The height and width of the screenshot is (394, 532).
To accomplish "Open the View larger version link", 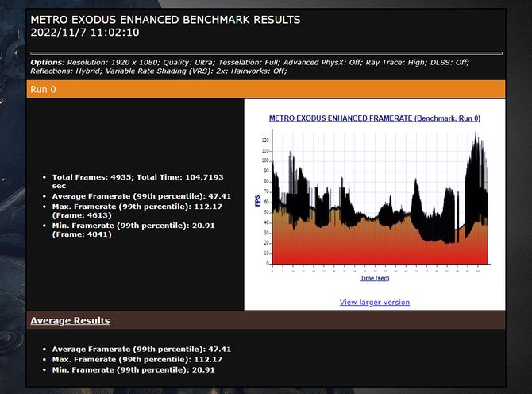I will (375, 302).
